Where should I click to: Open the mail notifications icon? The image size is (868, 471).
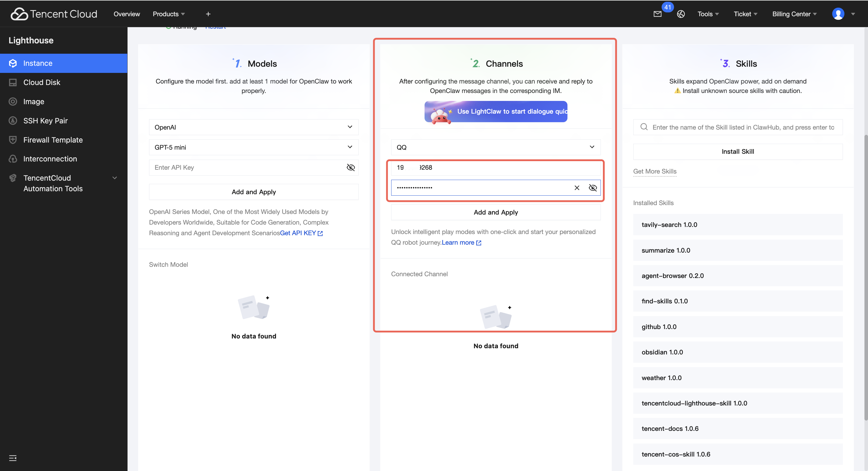[657, 14]
